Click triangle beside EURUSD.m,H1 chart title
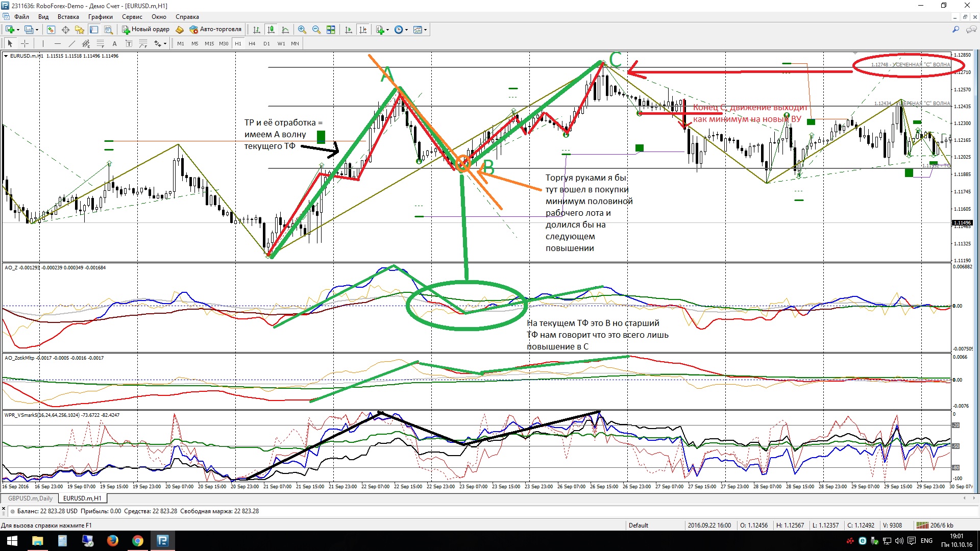The image size is (980, 551). coord(6,56)
